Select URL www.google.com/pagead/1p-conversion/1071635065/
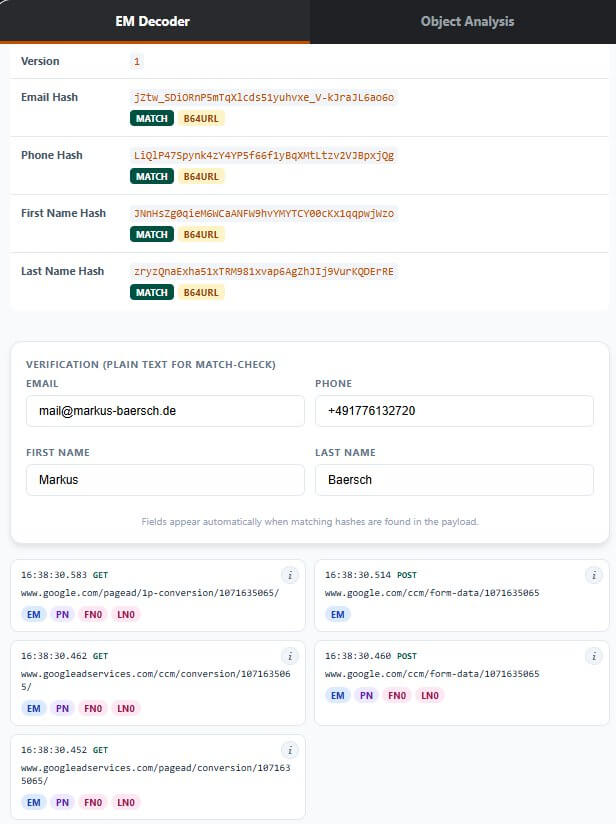This screenshot has height=824, width=616. (150, 593)
